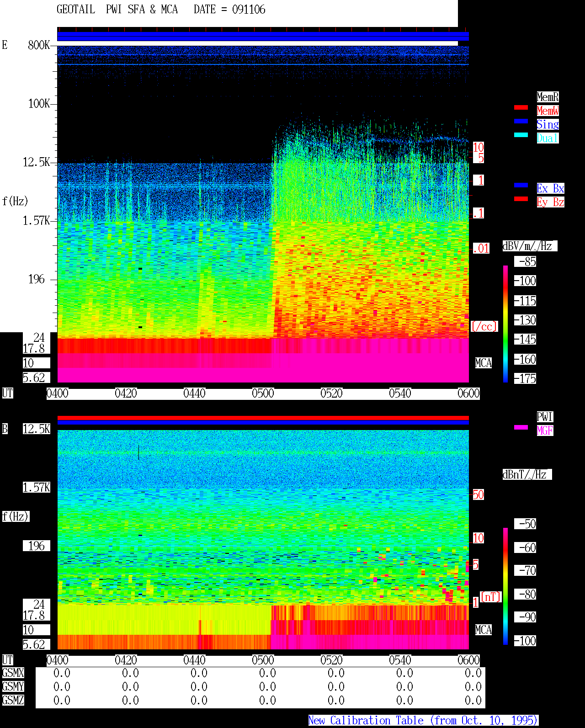Click the -90 magnetic scale value

click(x=525, y=617)
